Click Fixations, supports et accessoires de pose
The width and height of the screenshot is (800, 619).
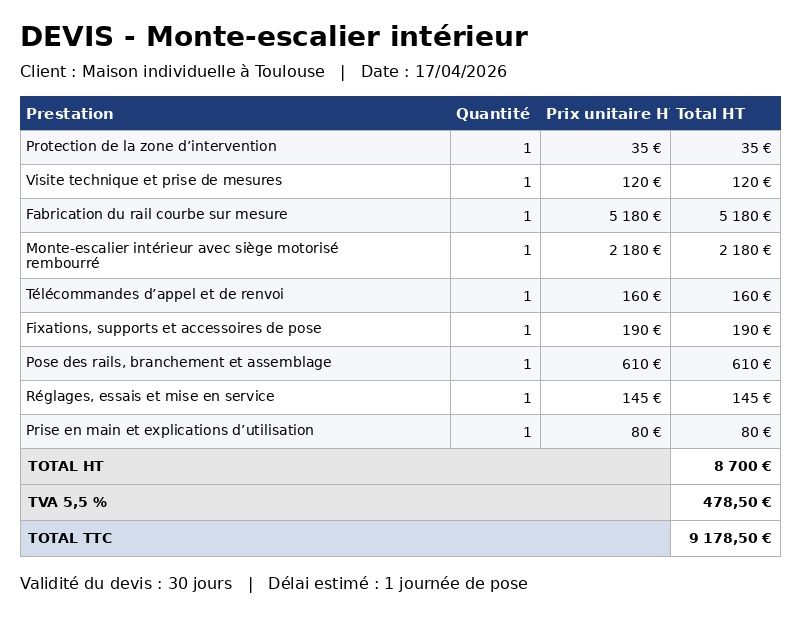coord(173,328)
